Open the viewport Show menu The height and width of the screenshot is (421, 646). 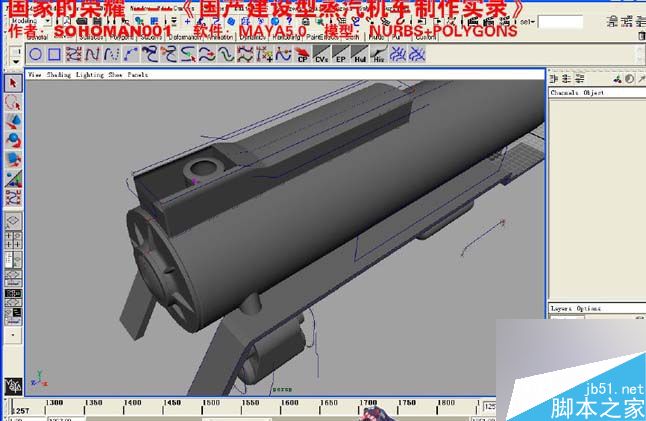tap(115, 75)
